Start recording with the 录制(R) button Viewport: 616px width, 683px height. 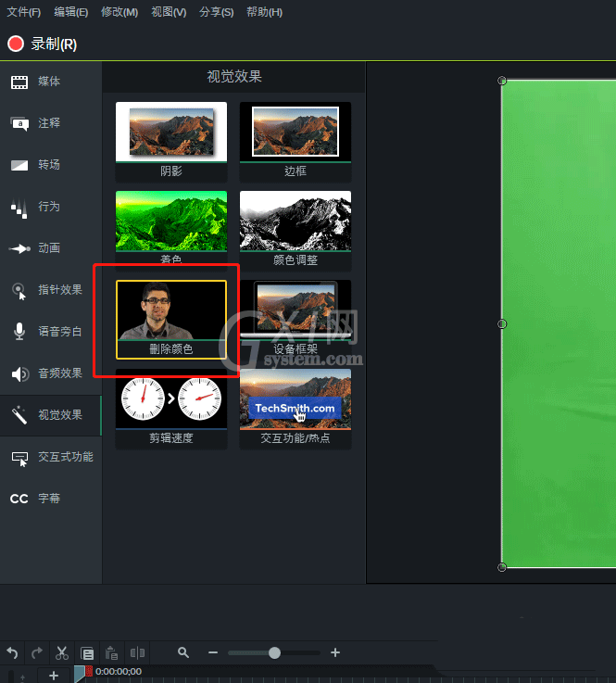pos(43,44)
